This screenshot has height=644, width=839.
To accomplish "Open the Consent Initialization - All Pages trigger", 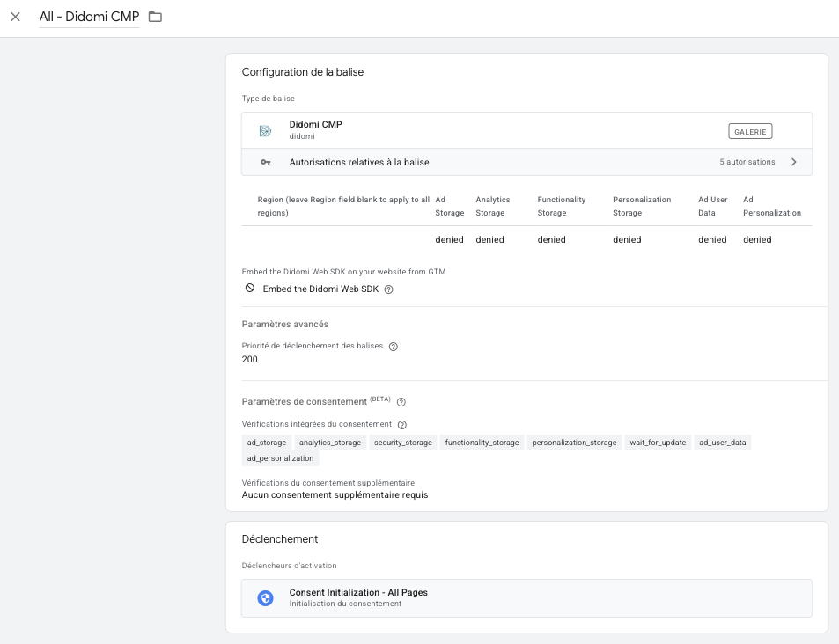I will (358, 593).
